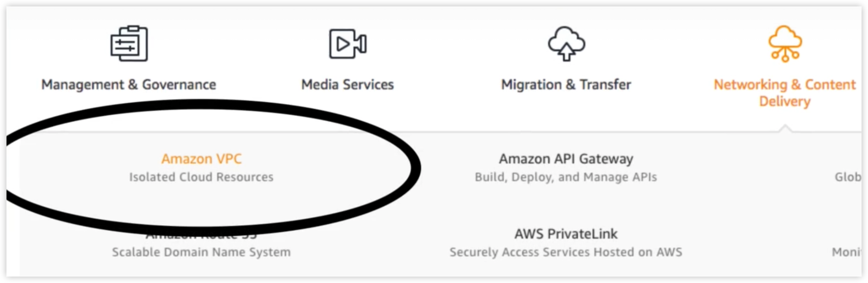Click the caret pointer below Networking category
868x283 pixels.
click(785, 128)
